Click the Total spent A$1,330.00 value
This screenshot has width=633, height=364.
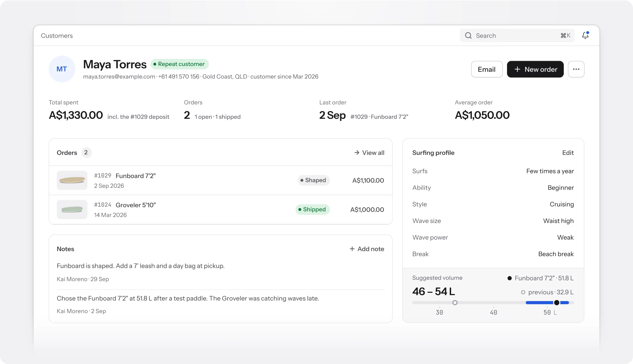tap(76, 115)
